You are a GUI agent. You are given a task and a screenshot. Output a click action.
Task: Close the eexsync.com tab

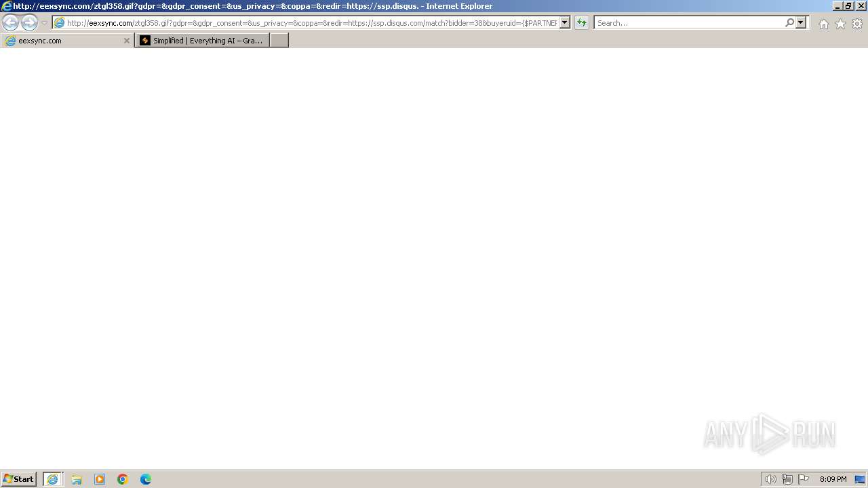(x=126, y=41)
